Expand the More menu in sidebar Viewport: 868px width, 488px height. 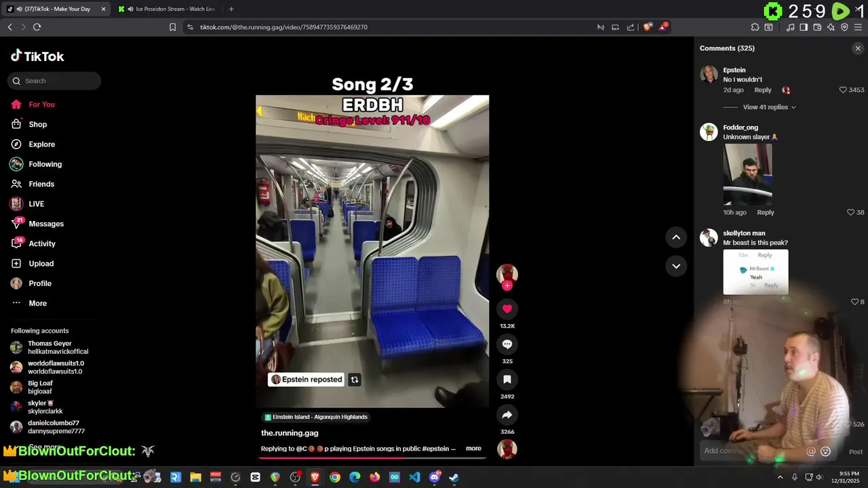[28, 303]
